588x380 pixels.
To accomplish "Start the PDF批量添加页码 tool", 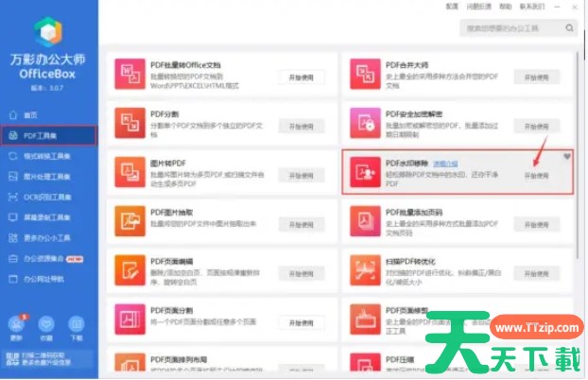I will click(536, 225).
